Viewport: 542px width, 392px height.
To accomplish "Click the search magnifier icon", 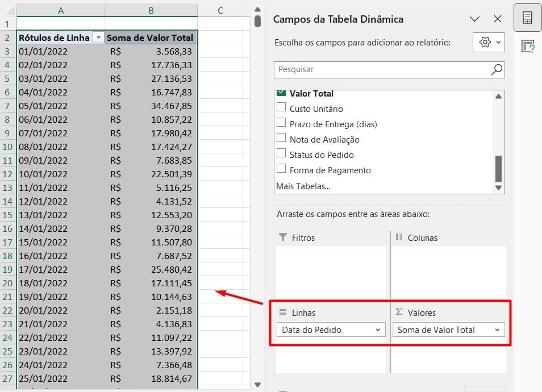I will 496,69.
